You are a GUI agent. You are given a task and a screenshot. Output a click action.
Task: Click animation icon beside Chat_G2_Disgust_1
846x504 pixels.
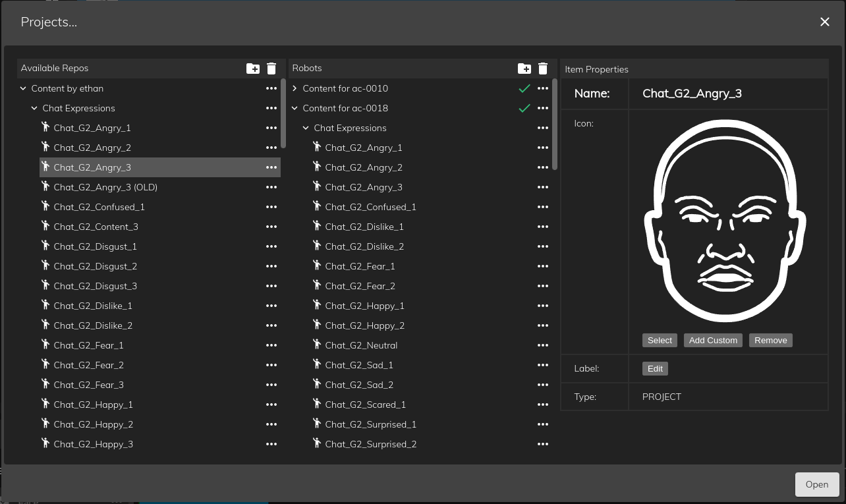(x=45, y=246)
